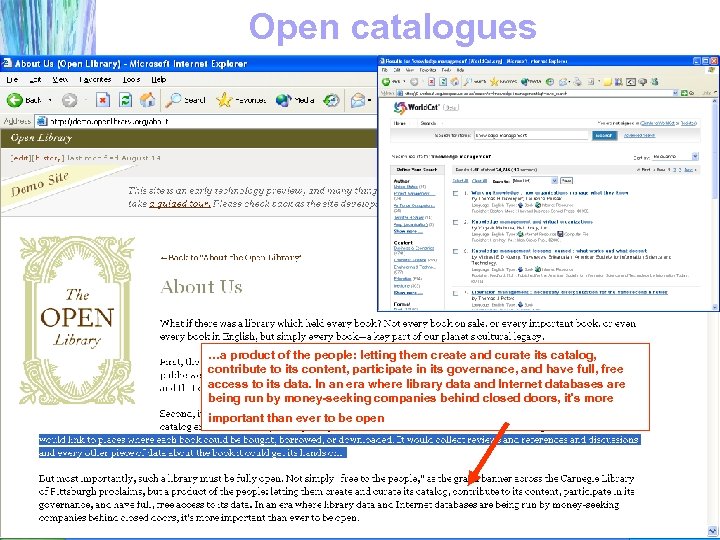Open Back button history dropdown in WorldCat window
The width and height of the screenshot is (720, 540).
pos(404,82)
